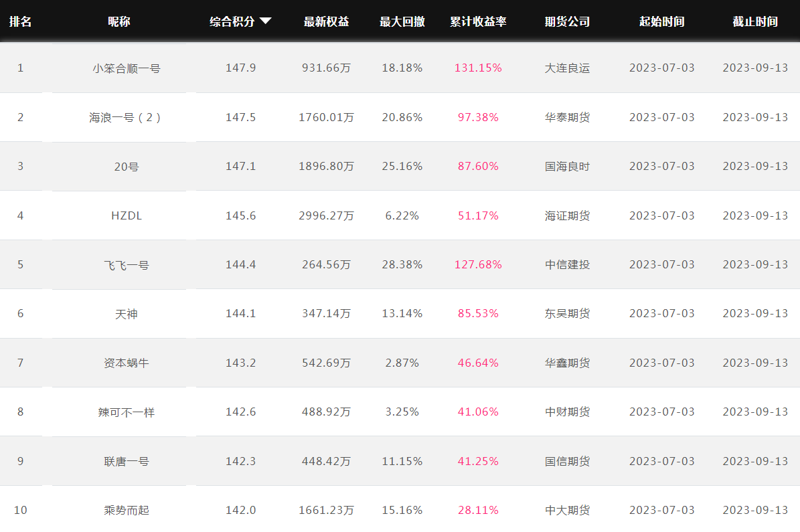Select score value 144.4

241,265
